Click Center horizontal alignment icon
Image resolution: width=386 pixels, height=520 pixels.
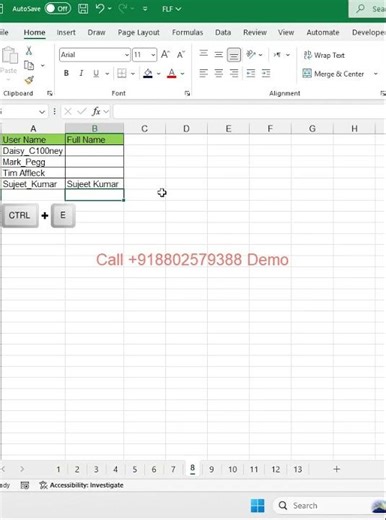[x=218, y=73]
